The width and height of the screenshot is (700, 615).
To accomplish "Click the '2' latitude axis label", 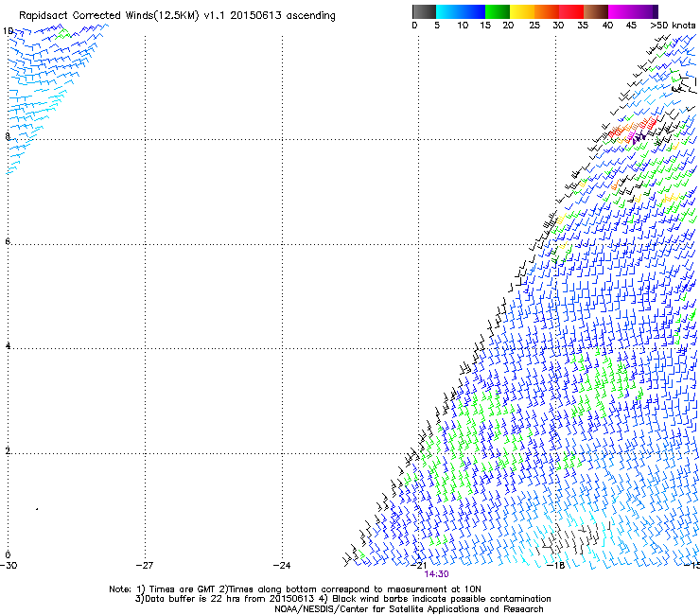I will click(8, 451).
